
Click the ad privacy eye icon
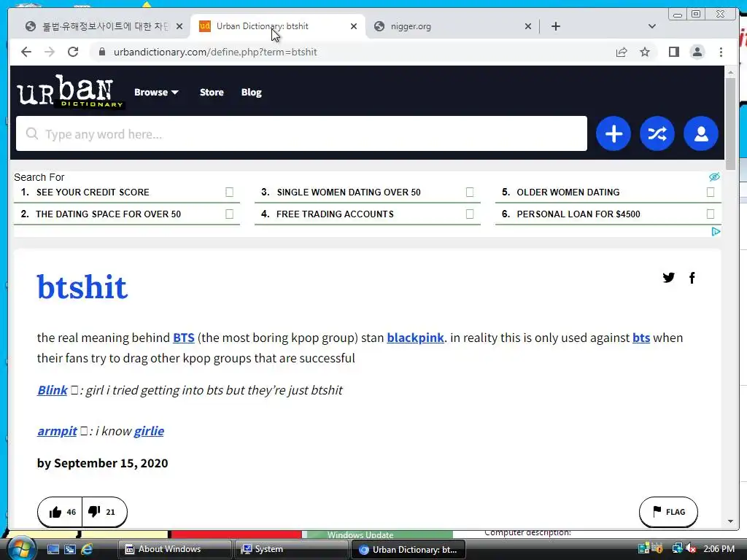tap(714, 177)
